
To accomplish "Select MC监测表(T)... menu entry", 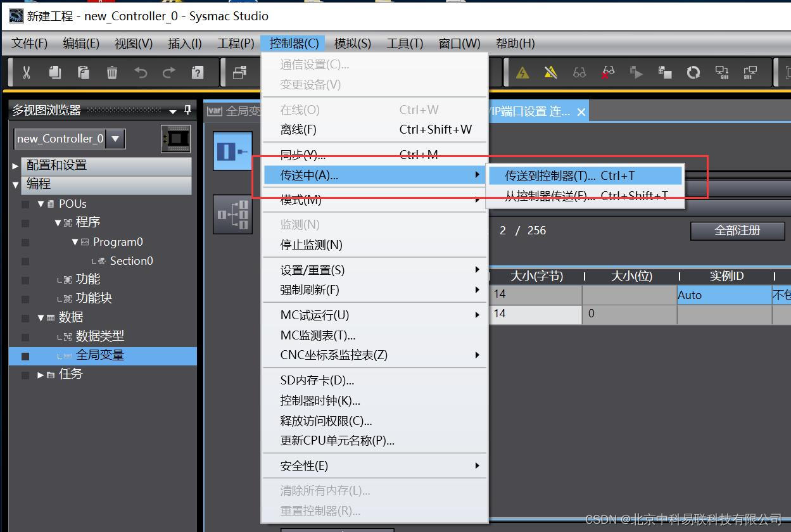I will click(375, 336).
